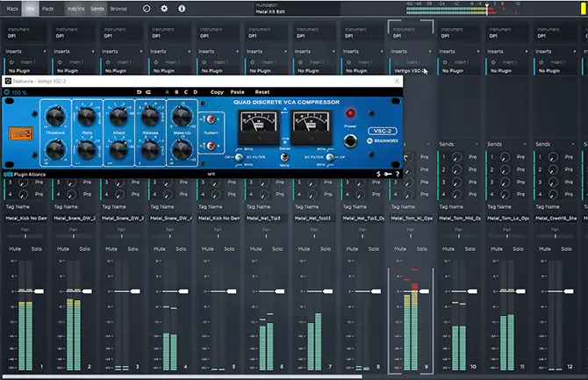Toggle Insert 1 power icon on channel 11
The height and width of the screenshot is (380, 588).
point(493,62)
